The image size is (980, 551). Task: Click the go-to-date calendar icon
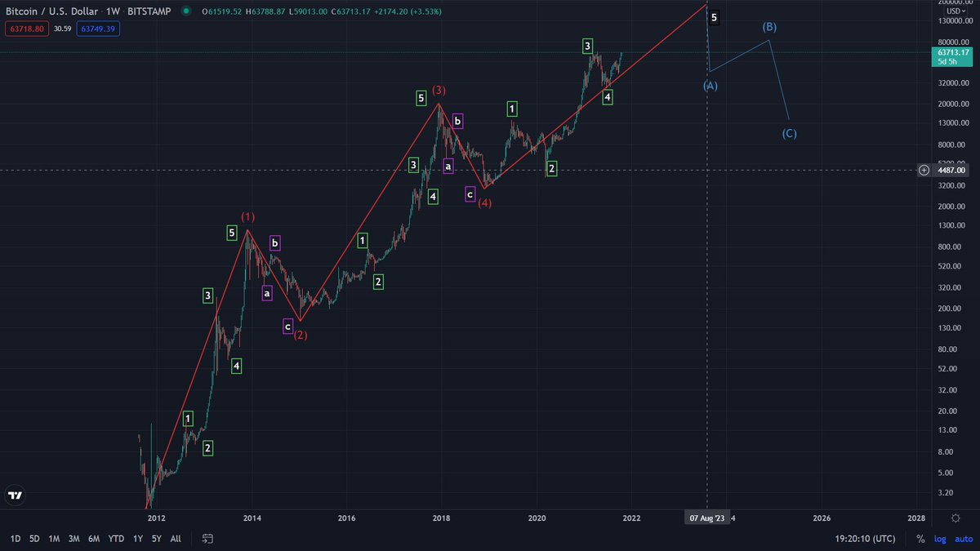[x=207, y=539]
